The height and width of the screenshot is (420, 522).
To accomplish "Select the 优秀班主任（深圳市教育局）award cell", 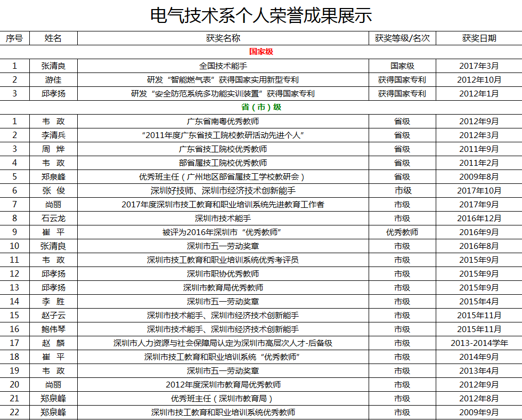I will (x=223, y=399).
